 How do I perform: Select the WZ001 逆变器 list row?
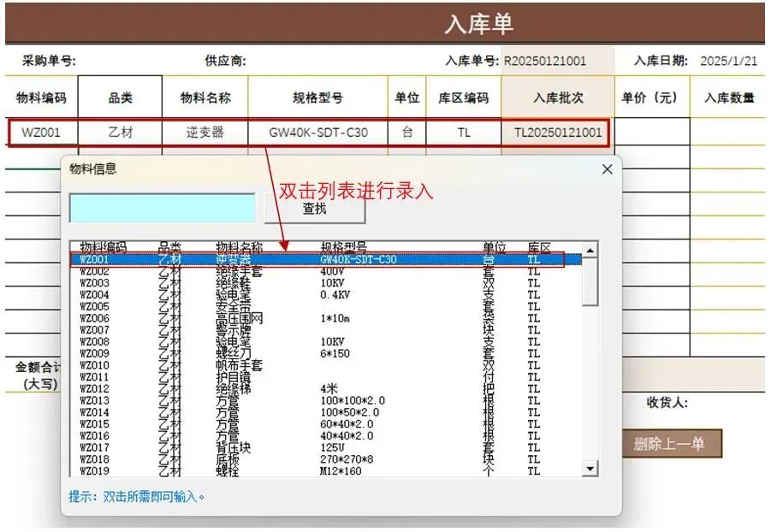pyautogui.click(x=325, y=259)
